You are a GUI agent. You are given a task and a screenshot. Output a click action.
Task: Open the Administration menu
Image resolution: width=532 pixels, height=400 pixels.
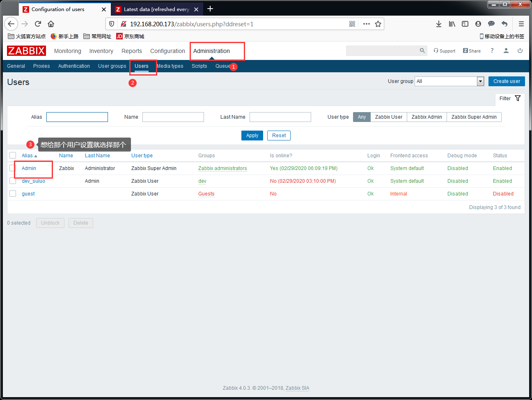[x=211, y=51]
